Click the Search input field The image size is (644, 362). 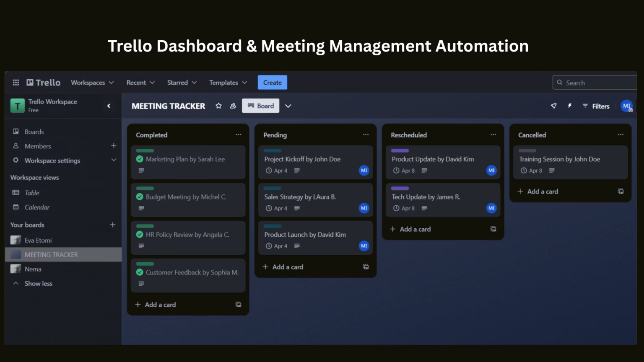[595, 83]
